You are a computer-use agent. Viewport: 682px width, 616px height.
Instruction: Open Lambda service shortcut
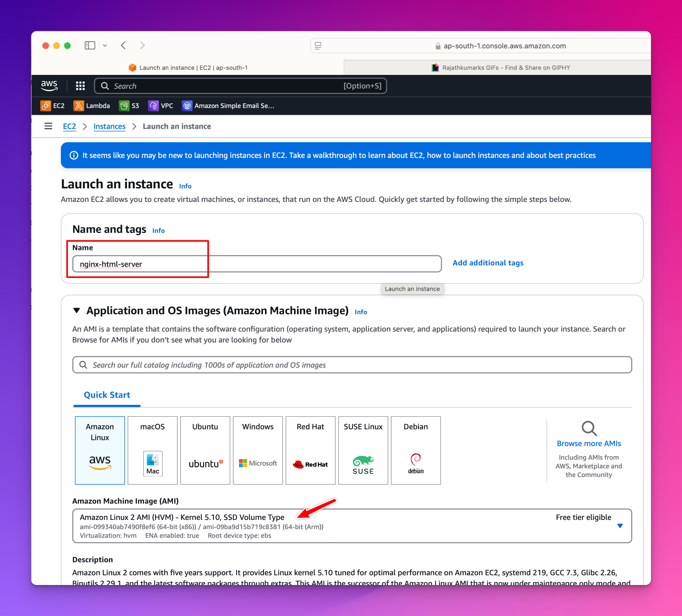click(91, 106)
